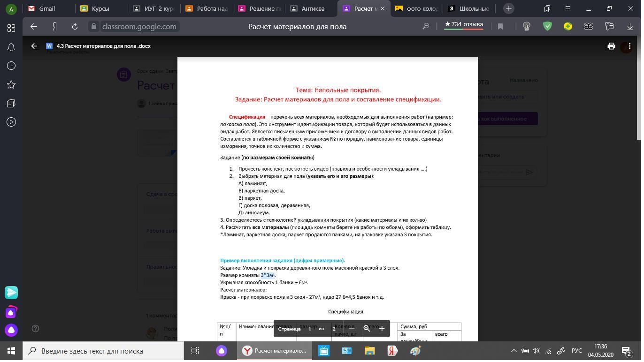Reload the page in browser toolbar
This screenshot has height=362, width=644.
[x=75, y=27]
